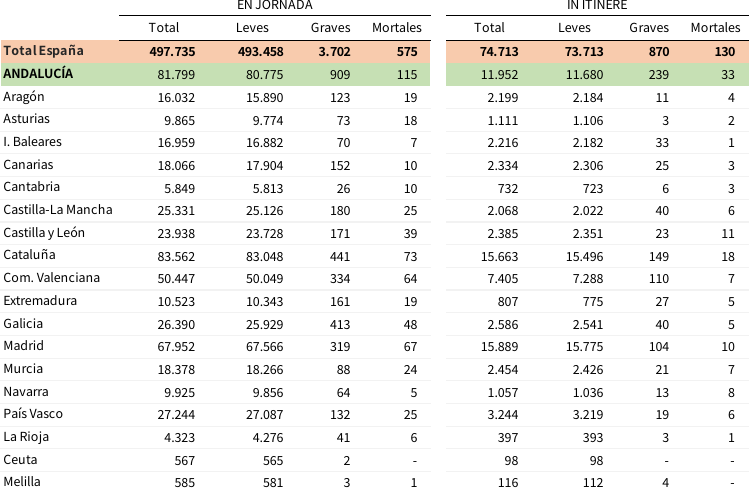This screenshot has height=489, width=749.
Task: Select the Total España row label
Action: pyautogui.click(x=43, y=51)
